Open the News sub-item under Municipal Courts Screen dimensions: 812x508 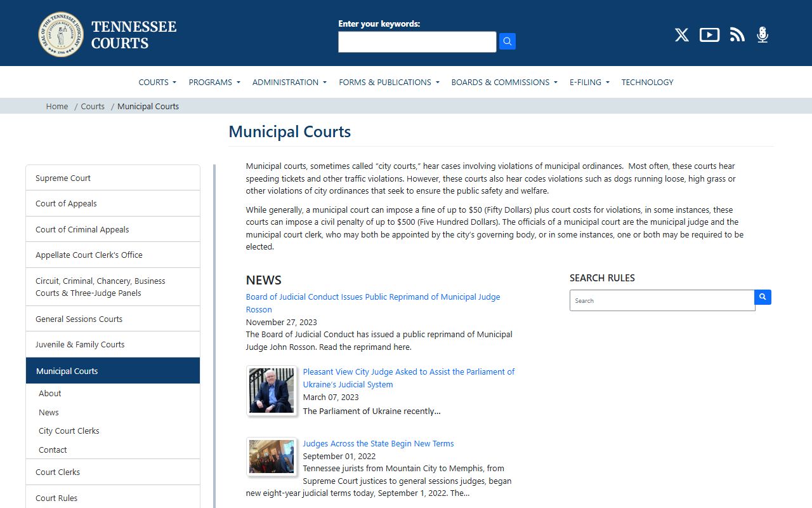49,412
